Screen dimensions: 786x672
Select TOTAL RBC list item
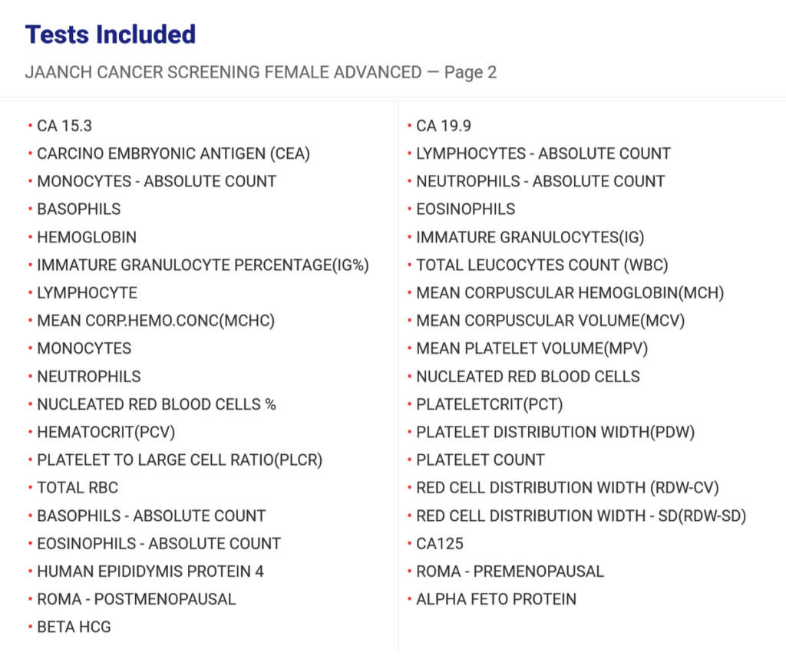(78, 488)
